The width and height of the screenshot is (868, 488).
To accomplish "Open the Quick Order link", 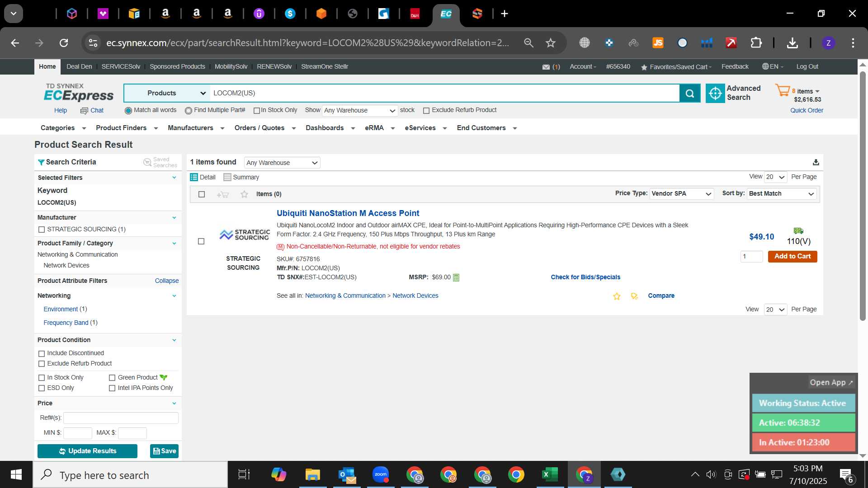I will (x=807, y=111).
